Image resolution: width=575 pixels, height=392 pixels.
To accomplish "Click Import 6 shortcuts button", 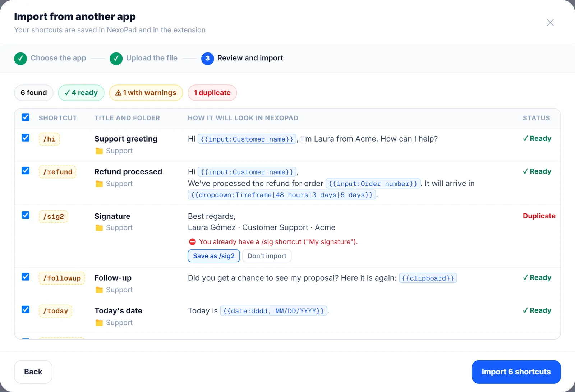I will click(516, 372).
